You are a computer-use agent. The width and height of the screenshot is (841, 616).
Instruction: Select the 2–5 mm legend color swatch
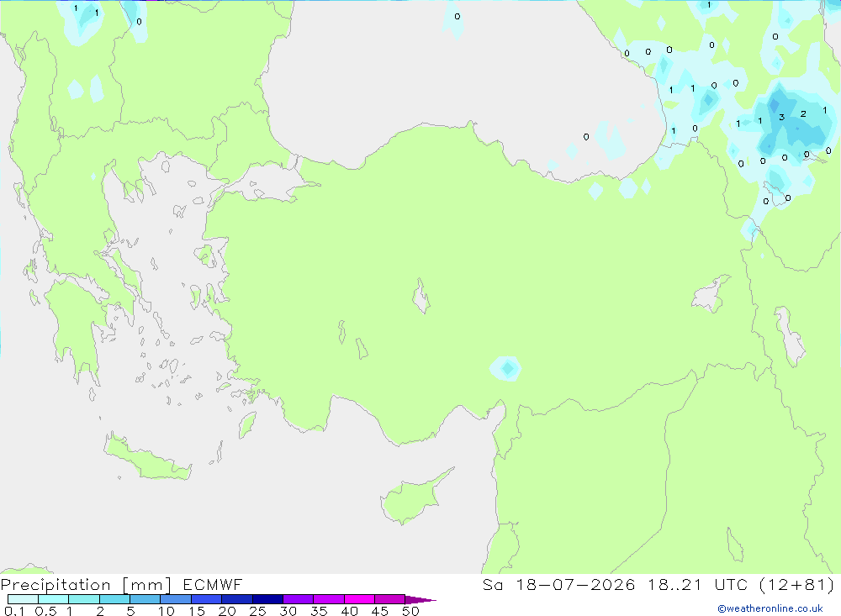(x=114, y=599)
